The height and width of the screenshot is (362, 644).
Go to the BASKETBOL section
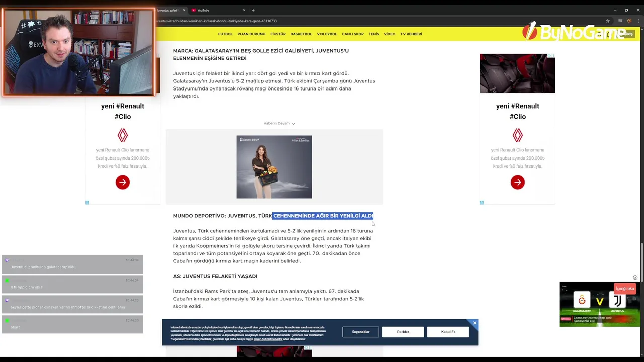(x=301, y=34)
